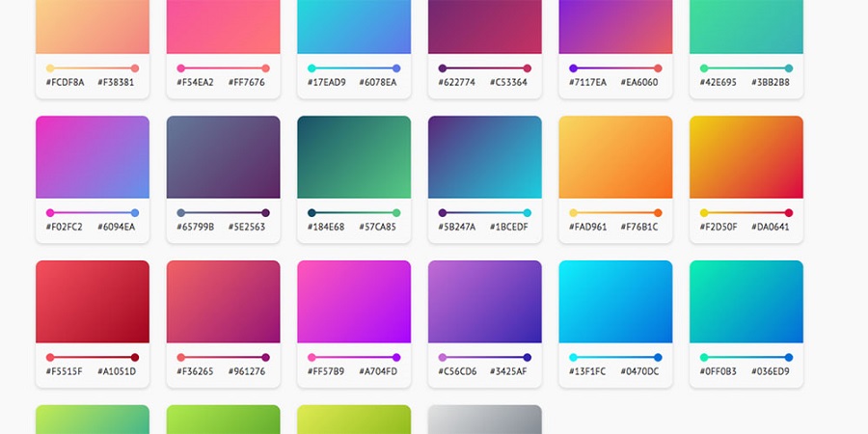
Task: Select the #13F1FC to #0470DC blue gradient
Action: point(615,301)
